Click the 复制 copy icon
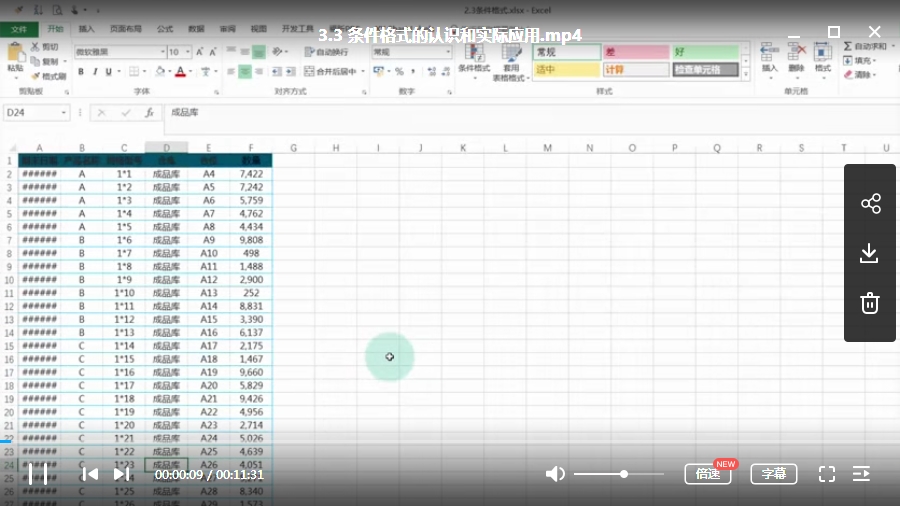 tap(36, 61)
